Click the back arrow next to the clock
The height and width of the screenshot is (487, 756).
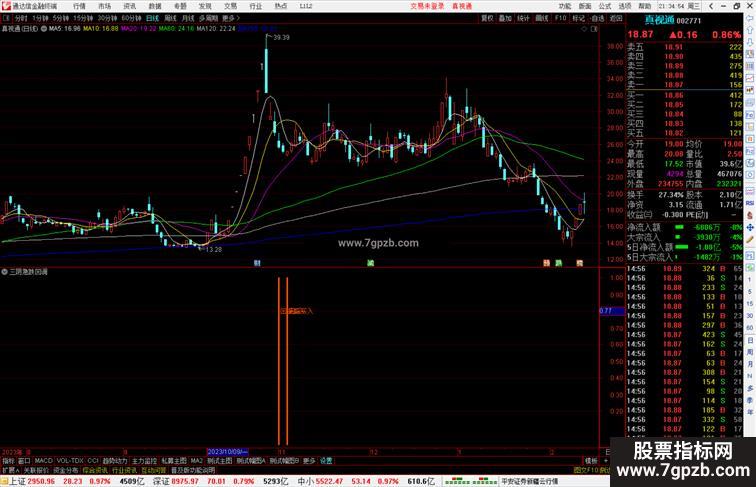point(711,6)
